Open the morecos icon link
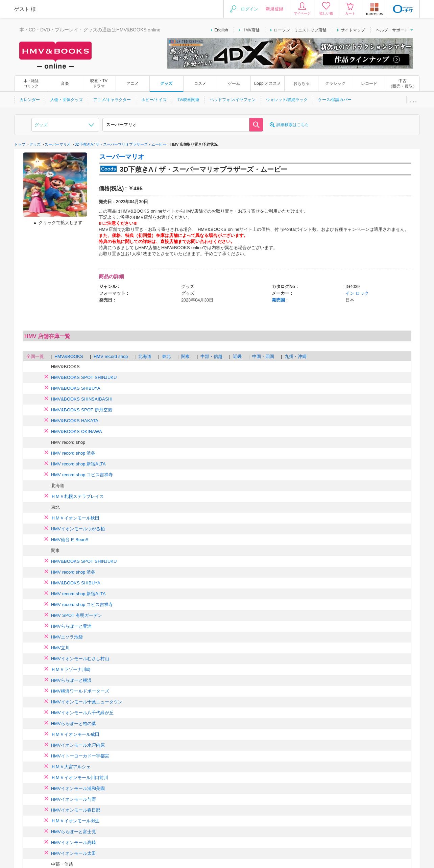 [374, 9]
